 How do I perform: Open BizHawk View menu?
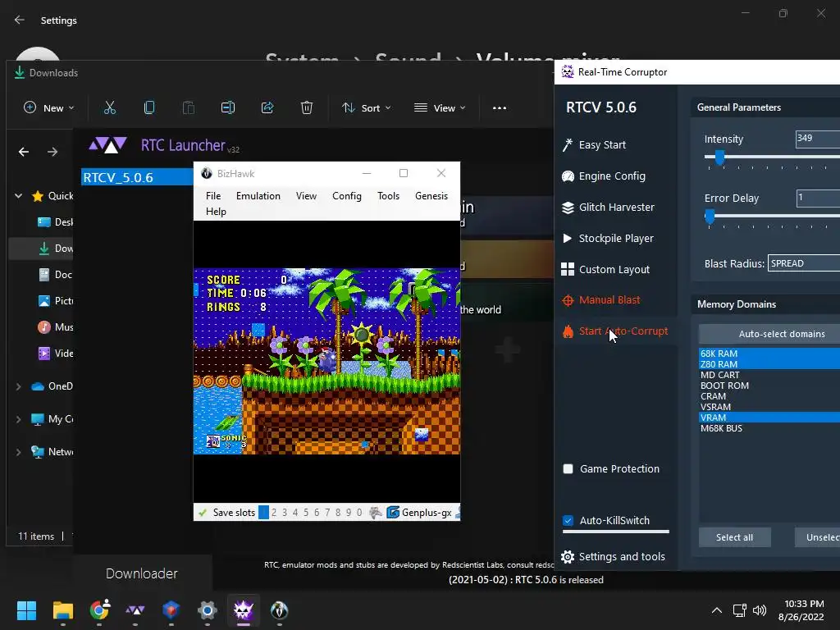click(x=307, y=196)
